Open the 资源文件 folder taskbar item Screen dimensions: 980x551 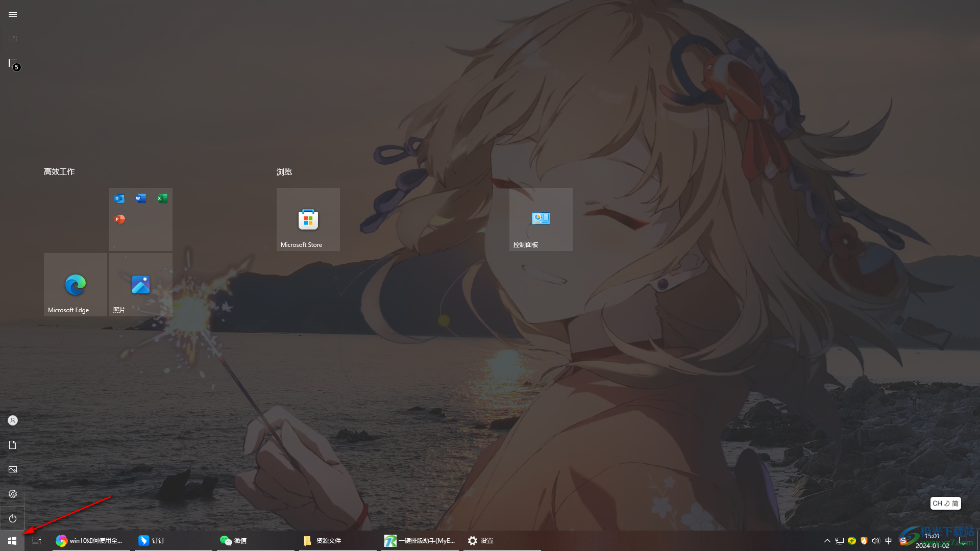click(338, 541)
